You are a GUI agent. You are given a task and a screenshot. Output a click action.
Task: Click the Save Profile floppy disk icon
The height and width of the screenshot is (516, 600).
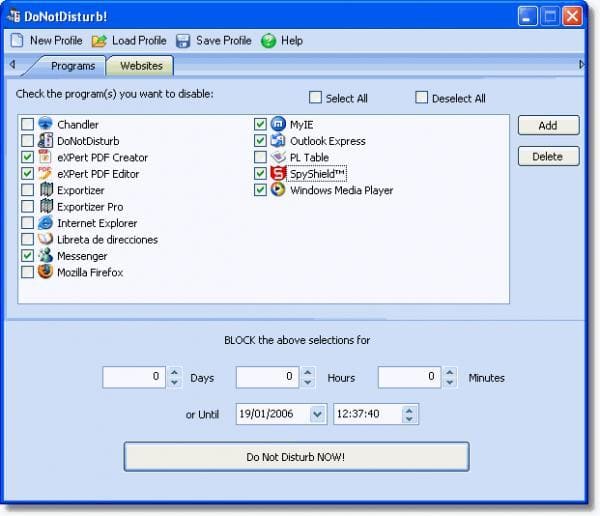click(x=183, y=41)
